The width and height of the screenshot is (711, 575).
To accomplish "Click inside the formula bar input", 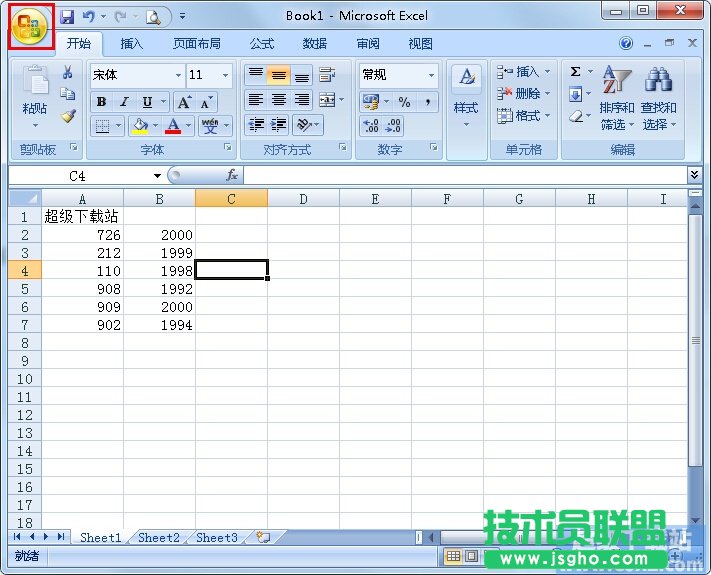I will 466,175.
